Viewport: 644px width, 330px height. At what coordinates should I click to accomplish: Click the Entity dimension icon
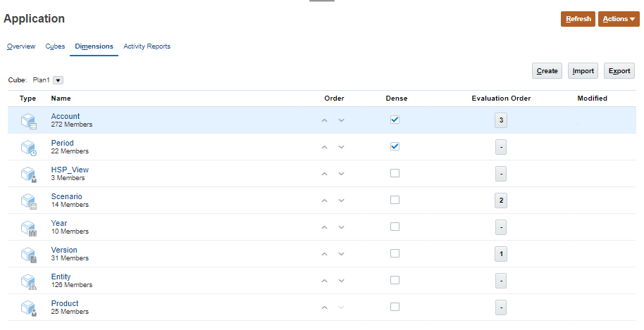[x=28, y=281]
